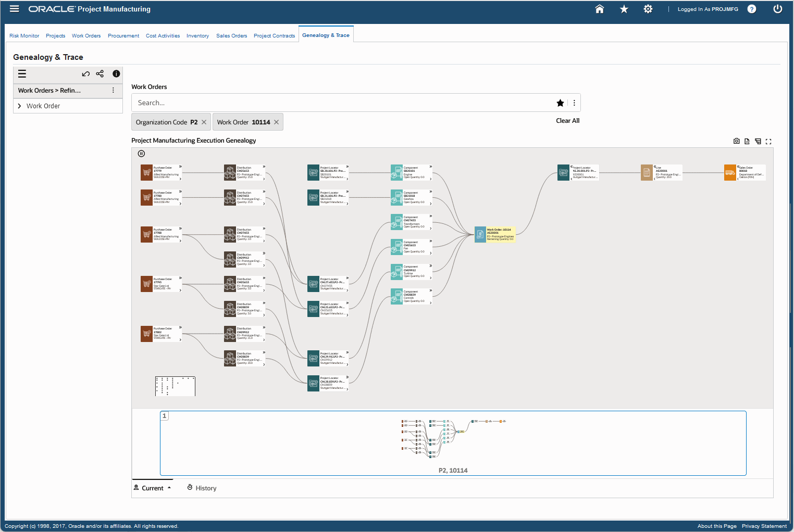Open the Help question mark icon
Image resolution: width=794 pixels, height=532 pixels.
pos(752,9)
